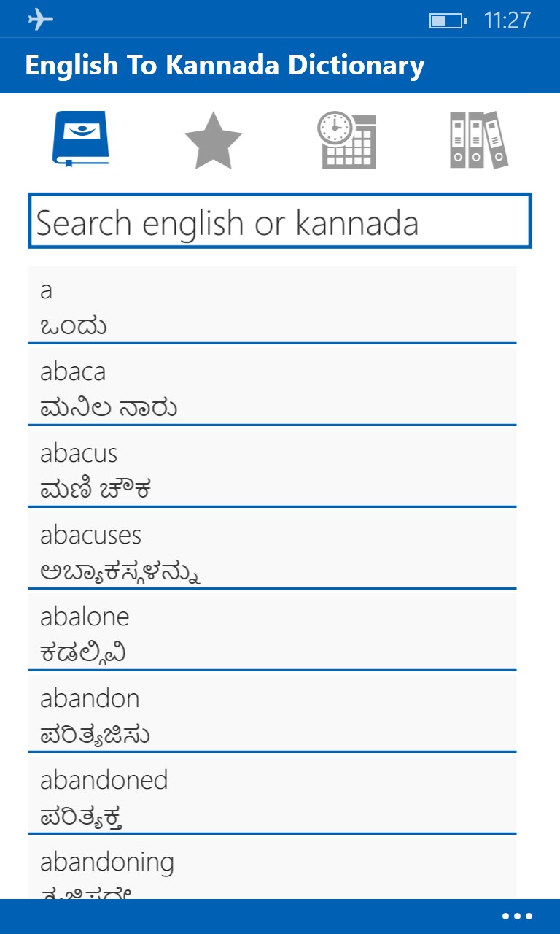Viewport: 560px width, 934px height.
Task: Open the dictionary book tab icon
Action: pos(80,139)
